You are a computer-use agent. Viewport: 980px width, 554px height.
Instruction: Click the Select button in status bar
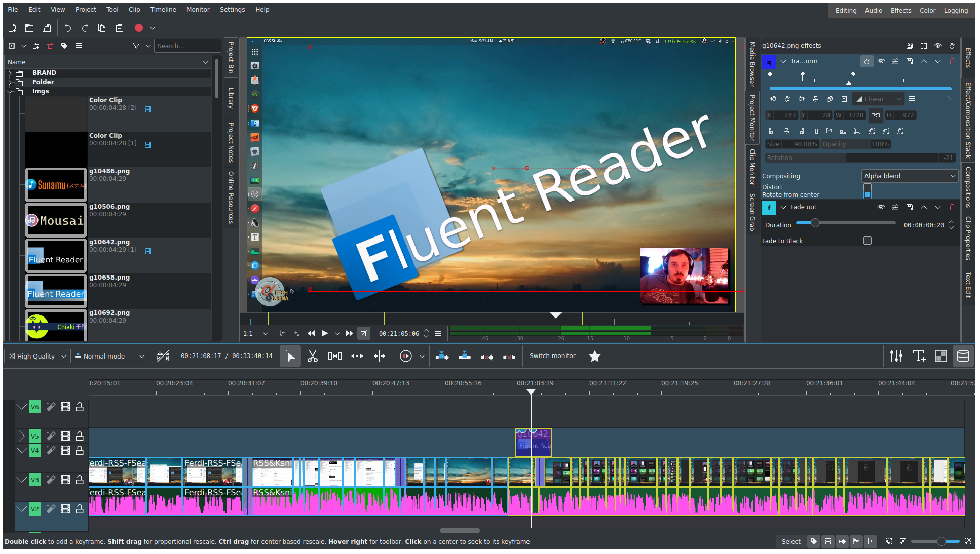[791, 542]
